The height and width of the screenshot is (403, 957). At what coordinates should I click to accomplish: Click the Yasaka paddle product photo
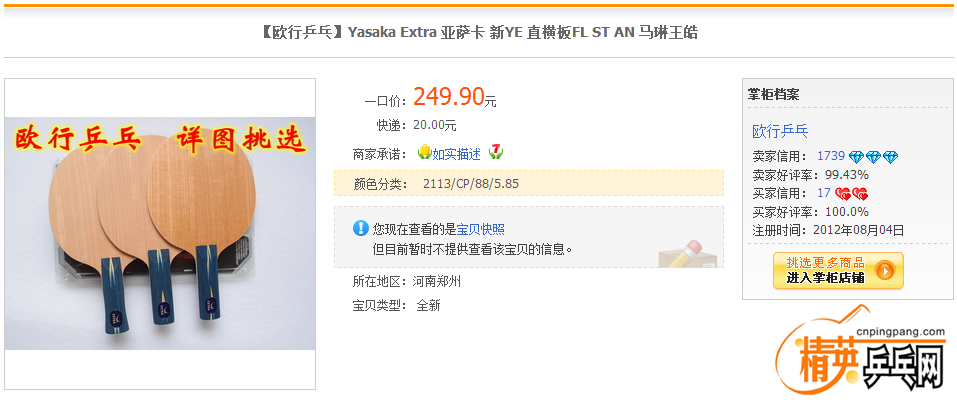[x=160, y=233]
